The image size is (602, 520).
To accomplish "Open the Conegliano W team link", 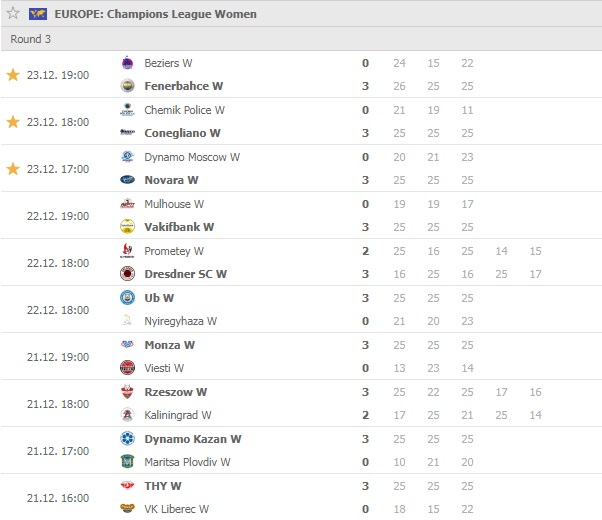I will click(182, 133).
